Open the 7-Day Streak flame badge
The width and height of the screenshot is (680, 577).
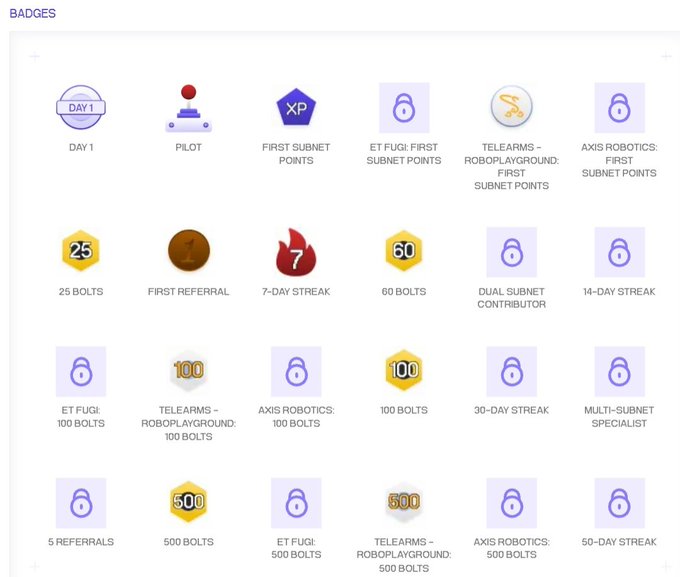[296, 252]
